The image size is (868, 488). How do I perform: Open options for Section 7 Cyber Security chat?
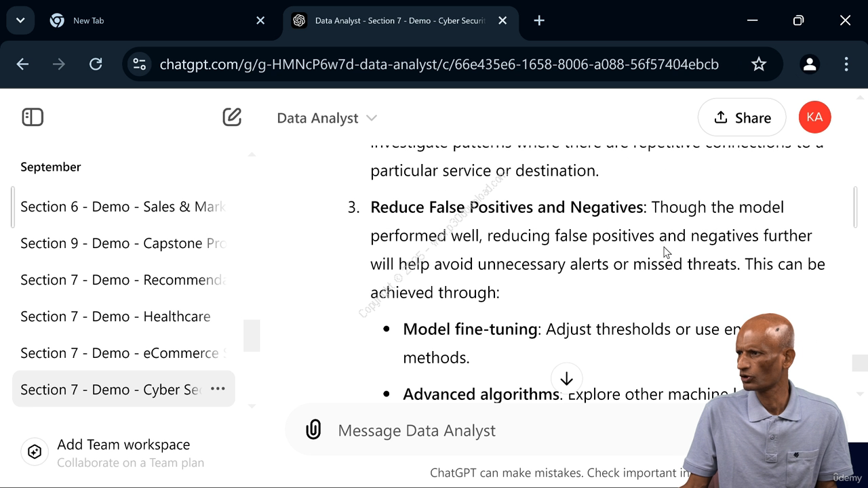[218, 388]
